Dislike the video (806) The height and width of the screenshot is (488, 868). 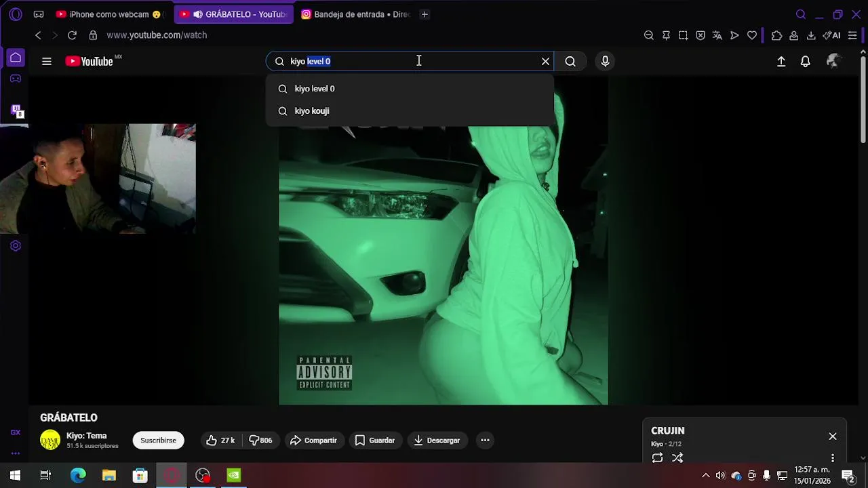(x=260, y=441)
